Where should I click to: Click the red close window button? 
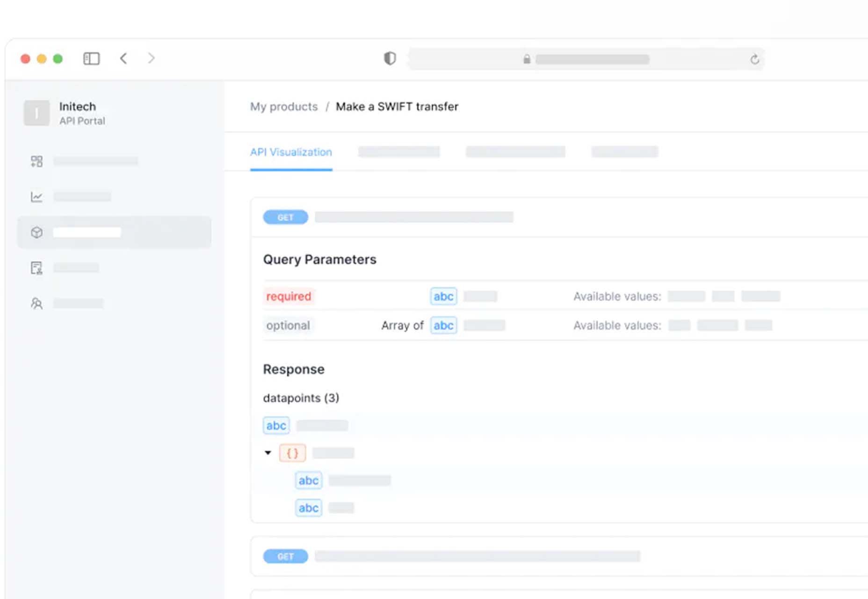pyautogui.click(x=26, y=58)
